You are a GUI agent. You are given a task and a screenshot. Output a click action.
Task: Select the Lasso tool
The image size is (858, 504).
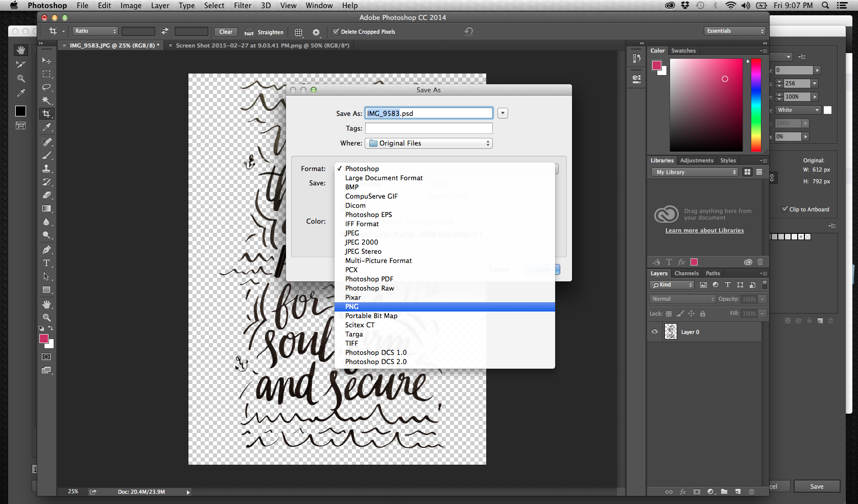click(46, 87)
